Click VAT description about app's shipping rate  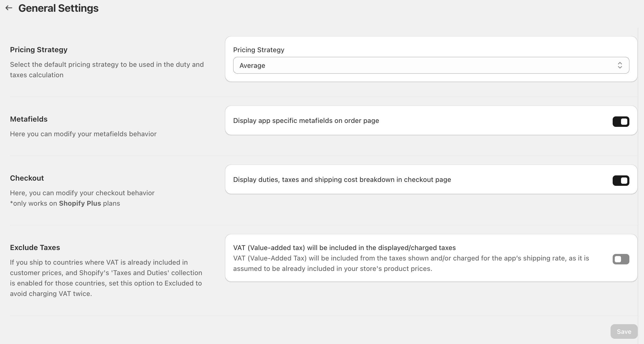(x=411, y=263)
